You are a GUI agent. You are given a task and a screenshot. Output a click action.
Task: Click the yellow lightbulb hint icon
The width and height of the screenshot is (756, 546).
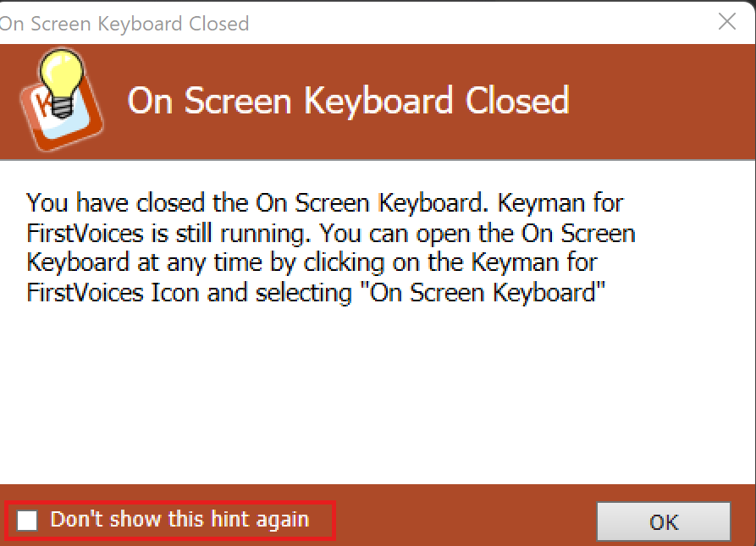click(62, 82)
